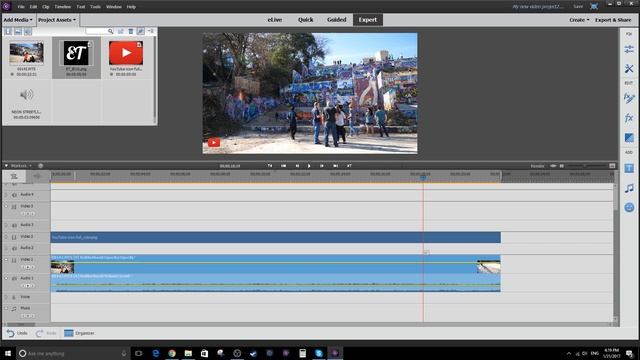Mute the Audio 2 track speaker
Screen dimensions: 640x360
[14, 248]
